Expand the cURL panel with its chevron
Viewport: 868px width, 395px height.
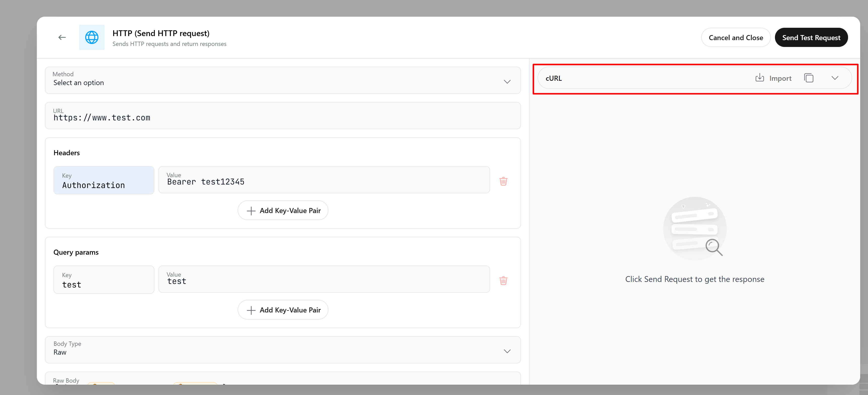[835, 78]
